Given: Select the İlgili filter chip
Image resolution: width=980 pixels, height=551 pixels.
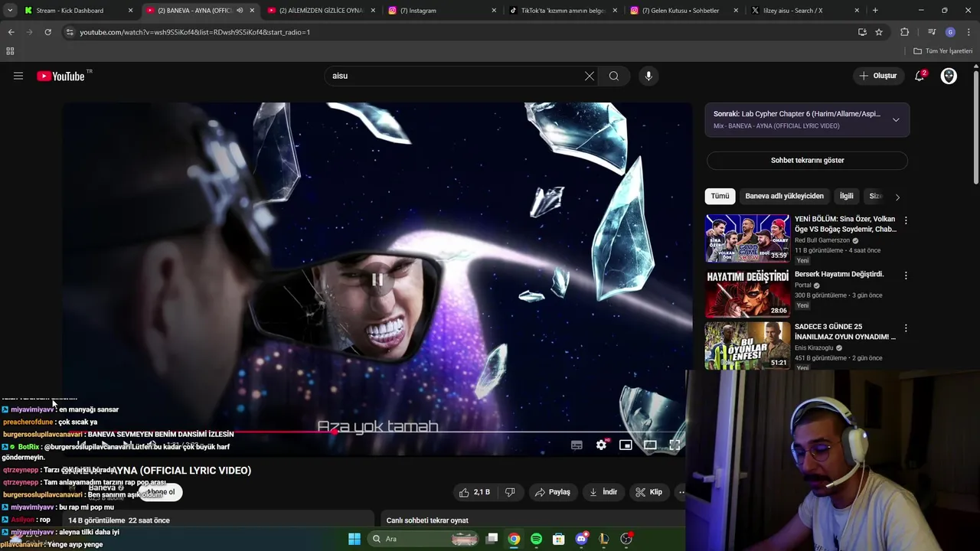Looking at the screenshot, I should tap(846, 196).
